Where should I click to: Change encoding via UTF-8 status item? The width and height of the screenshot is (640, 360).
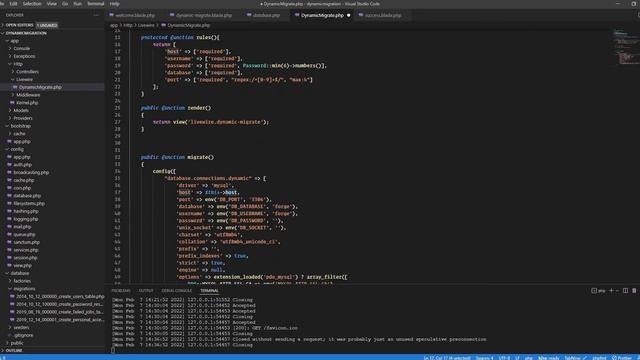504,358
